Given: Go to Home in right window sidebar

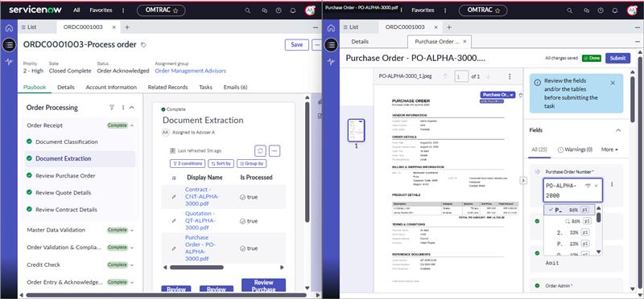Looking at the screenshot, I should coord(331,28).
